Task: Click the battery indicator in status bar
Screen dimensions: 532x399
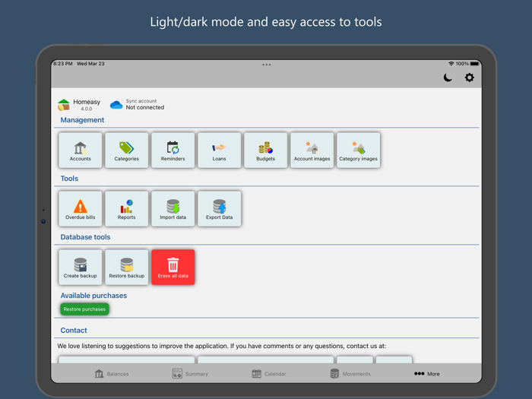Action: (474, 64)
